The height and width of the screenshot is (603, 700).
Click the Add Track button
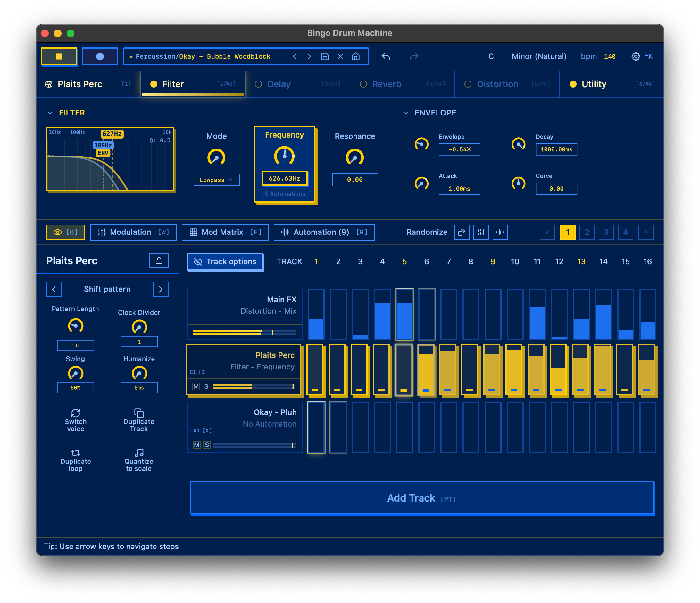tap(421, 498)
